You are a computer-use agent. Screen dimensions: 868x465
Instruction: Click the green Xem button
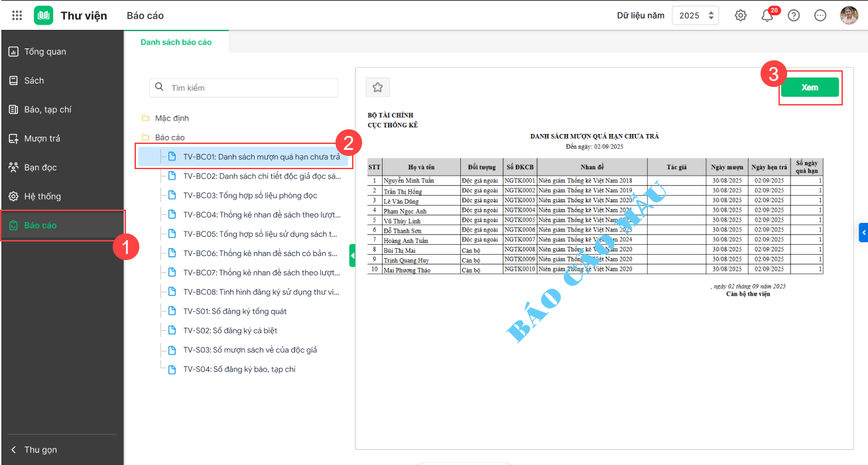[x=810, y=88]
